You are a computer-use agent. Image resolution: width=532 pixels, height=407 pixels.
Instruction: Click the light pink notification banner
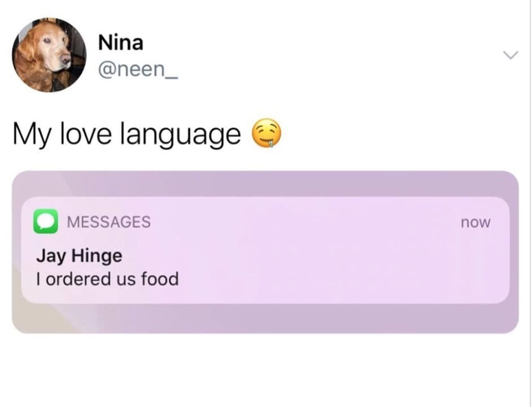[x=265, y=250]
